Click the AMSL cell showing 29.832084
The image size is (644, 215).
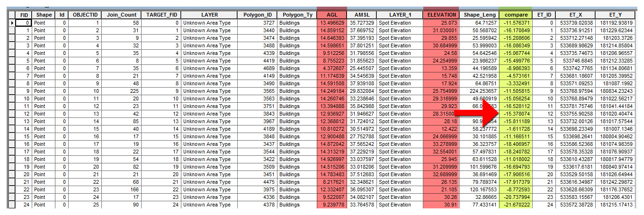pos(361,91)
